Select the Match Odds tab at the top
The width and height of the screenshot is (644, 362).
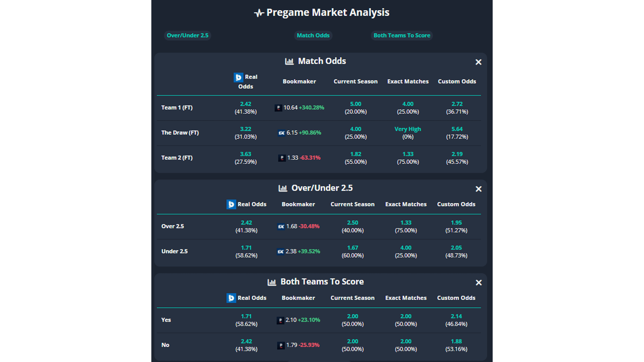[313, 35]
